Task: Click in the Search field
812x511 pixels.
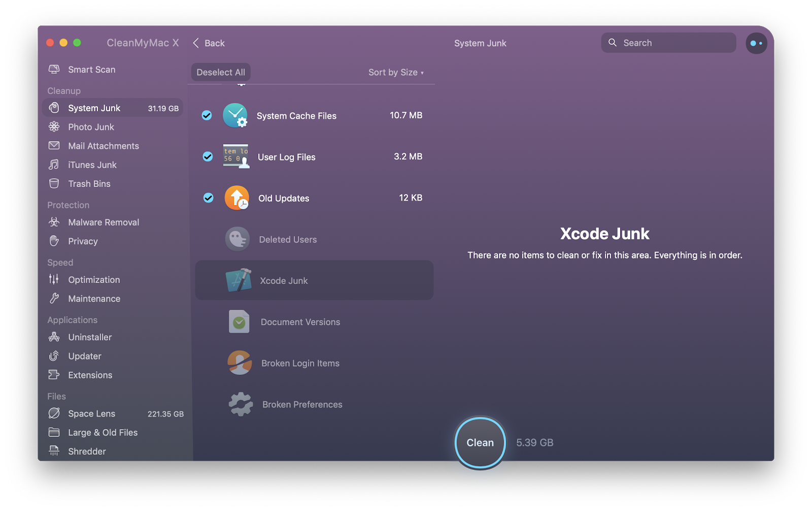Action: coord(668,43)
